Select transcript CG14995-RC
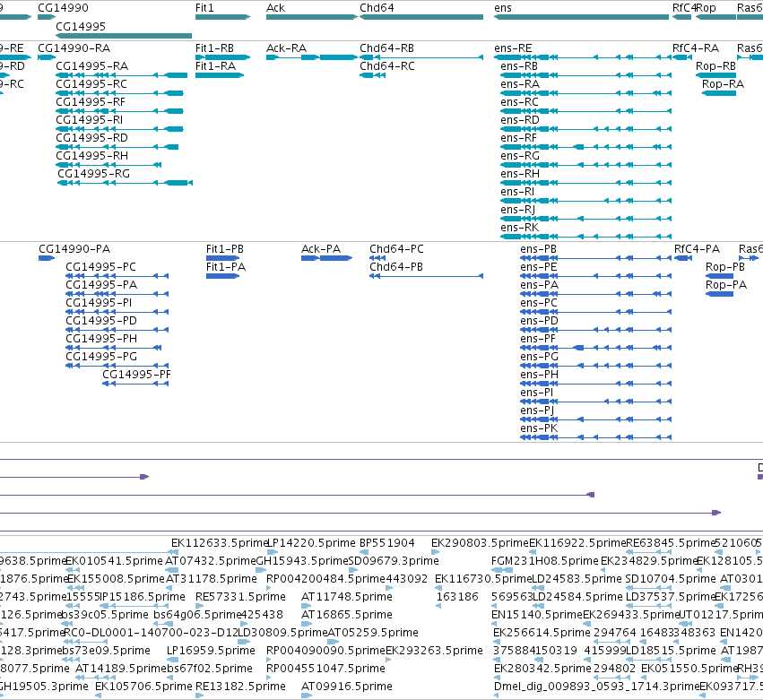 click(120, 93)
